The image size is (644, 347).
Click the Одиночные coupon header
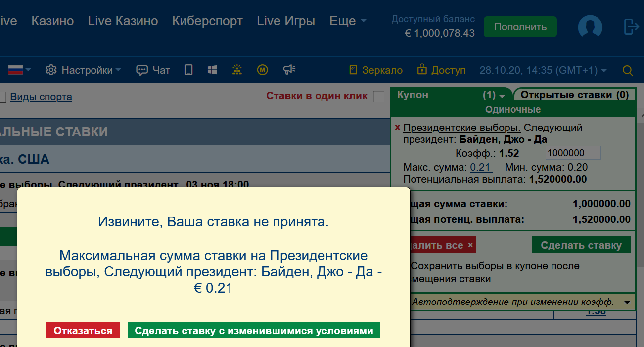pyautogui.click(x=513, y=109)
